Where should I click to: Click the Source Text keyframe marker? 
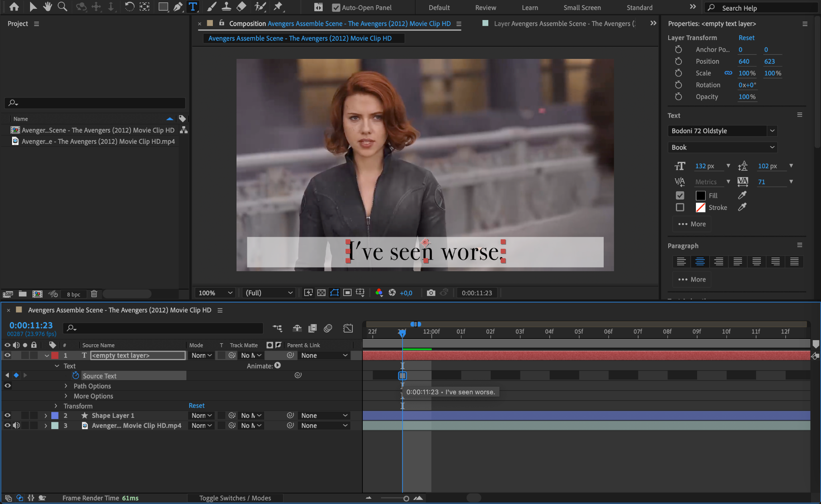(402, 376)
